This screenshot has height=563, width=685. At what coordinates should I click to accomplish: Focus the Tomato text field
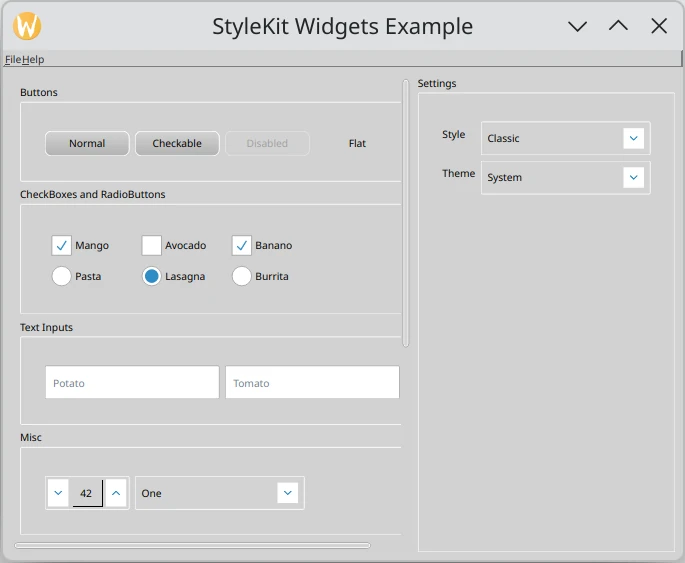(x=312, y=382)
